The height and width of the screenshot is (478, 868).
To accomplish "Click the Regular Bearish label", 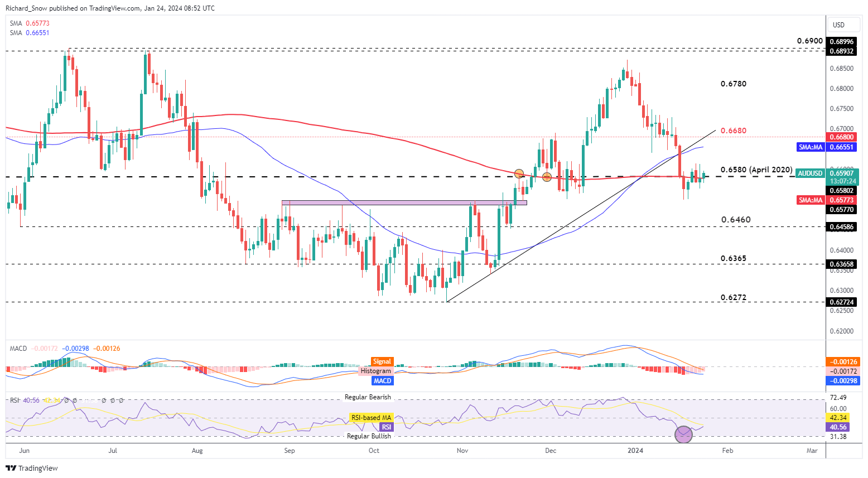I will click(x=368, y=397).
